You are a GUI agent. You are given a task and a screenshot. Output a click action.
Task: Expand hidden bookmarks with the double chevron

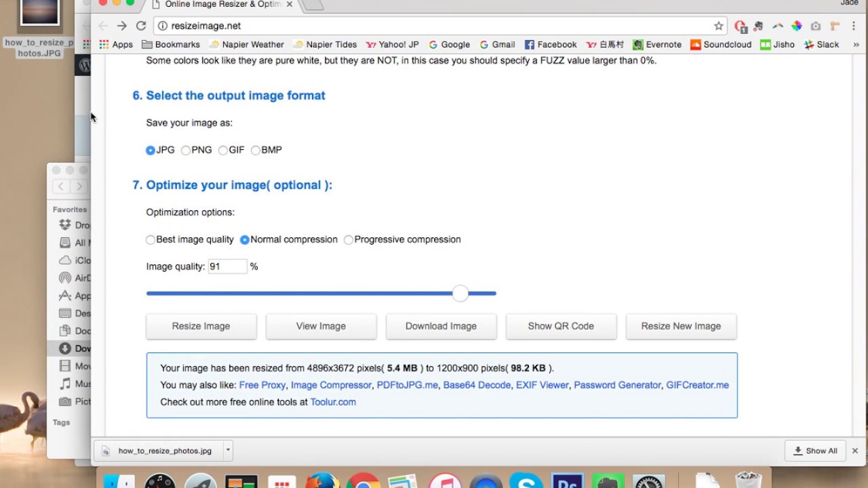(856, 45)
